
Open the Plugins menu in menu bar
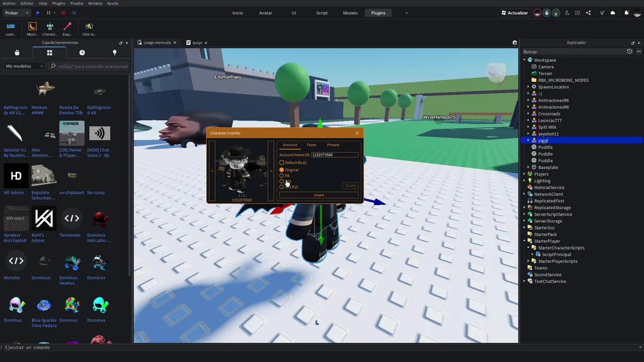[58, 3]
